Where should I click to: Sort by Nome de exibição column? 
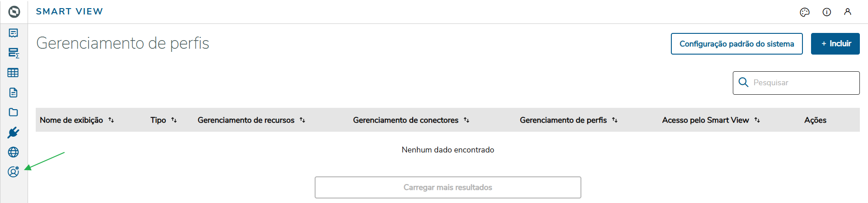coord(111,120)
